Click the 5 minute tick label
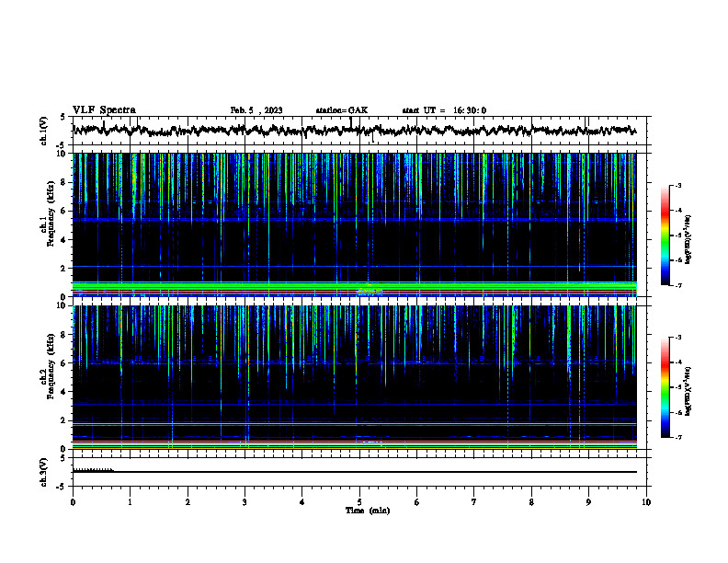Image resolution: width=728 pixels, height=563 pixels. click(359, 502)
